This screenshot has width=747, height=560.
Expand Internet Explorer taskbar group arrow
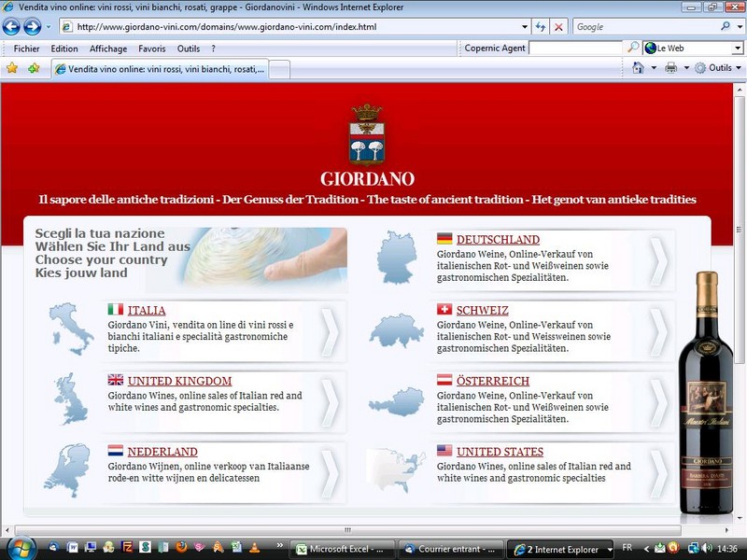point(610,549)
